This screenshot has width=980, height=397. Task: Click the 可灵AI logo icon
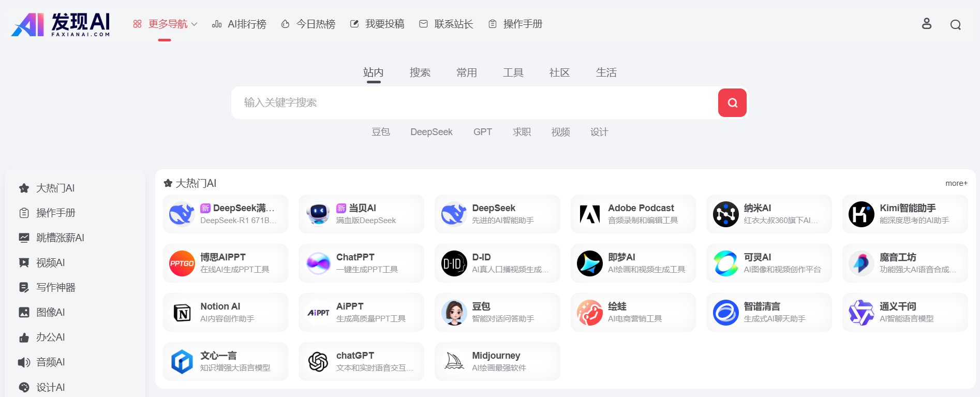[x=725, y=263]
